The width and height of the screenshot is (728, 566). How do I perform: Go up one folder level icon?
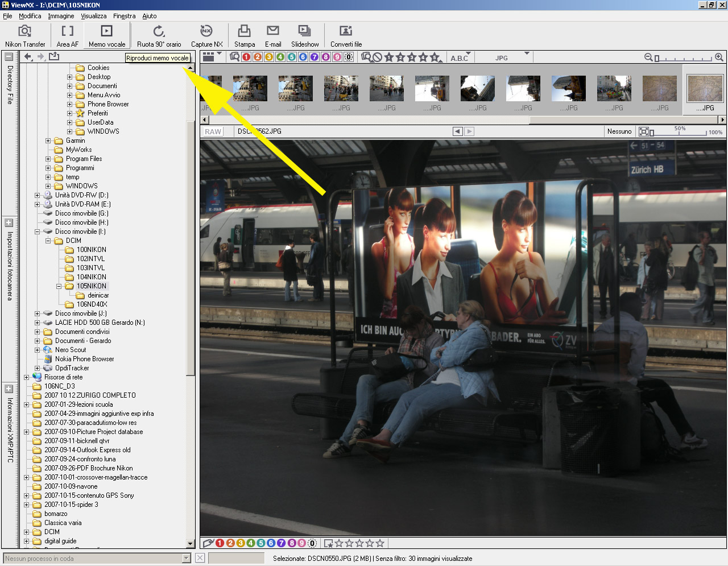[x=54, y=56]
